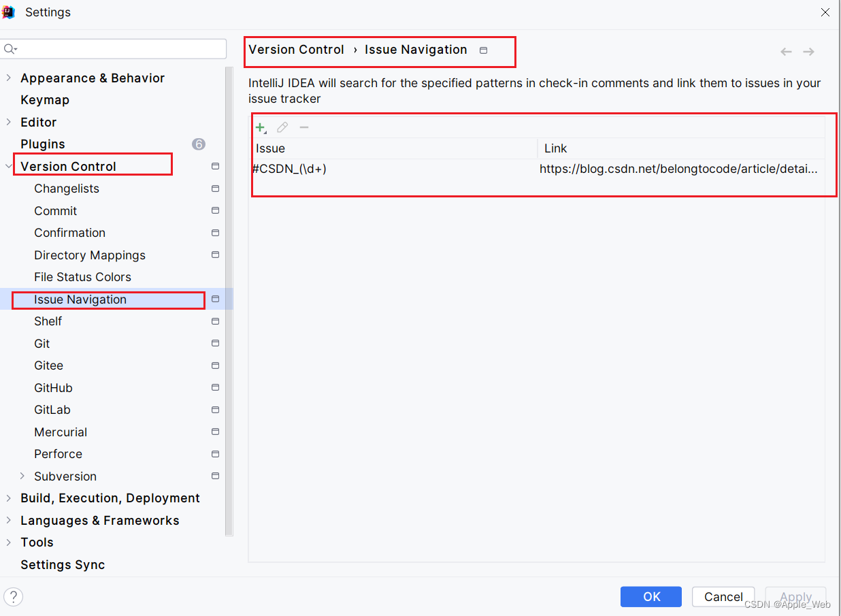Viewport: 841px width, 616px height.
Task: Add a new issue navigation pattern
Action: tap(261, 127)
